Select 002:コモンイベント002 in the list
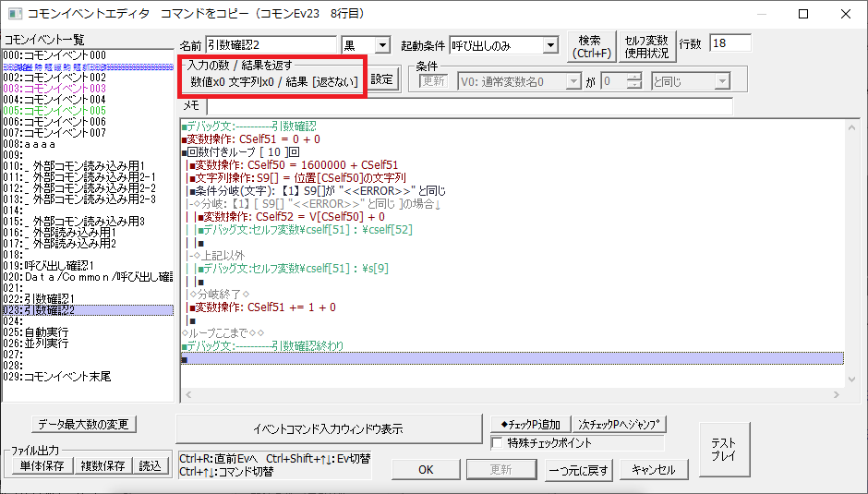 pos(88,78)
